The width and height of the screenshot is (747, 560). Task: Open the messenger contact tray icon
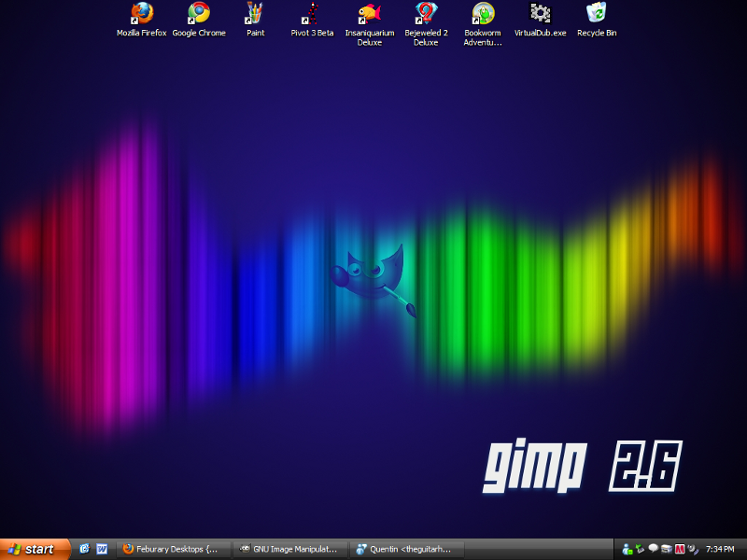click(x=627, y=550)
